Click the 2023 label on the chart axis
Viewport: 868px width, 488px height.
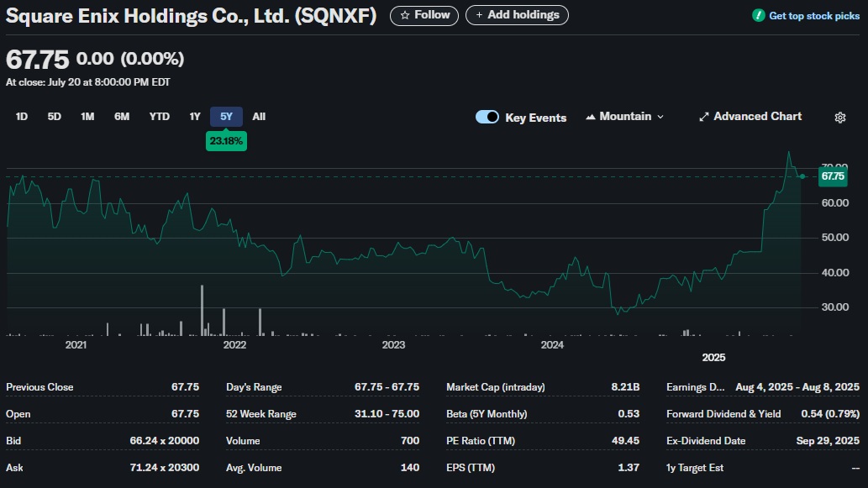[393, 345]
